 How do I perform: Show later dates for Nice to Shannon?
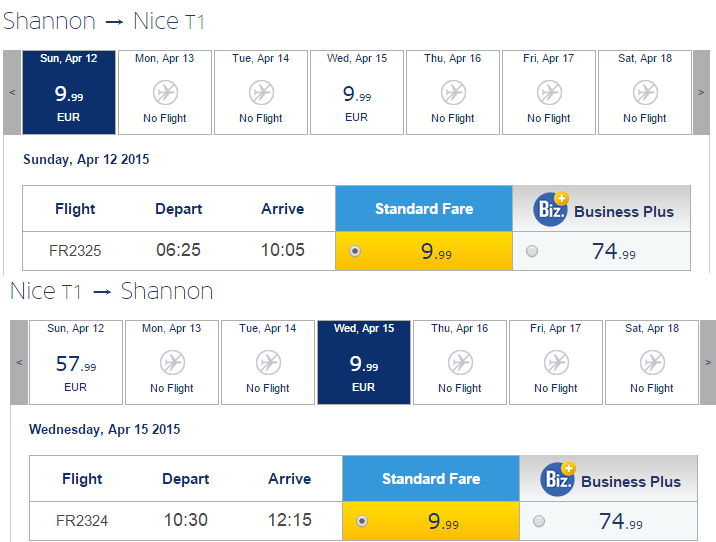(x=708, y=363)
